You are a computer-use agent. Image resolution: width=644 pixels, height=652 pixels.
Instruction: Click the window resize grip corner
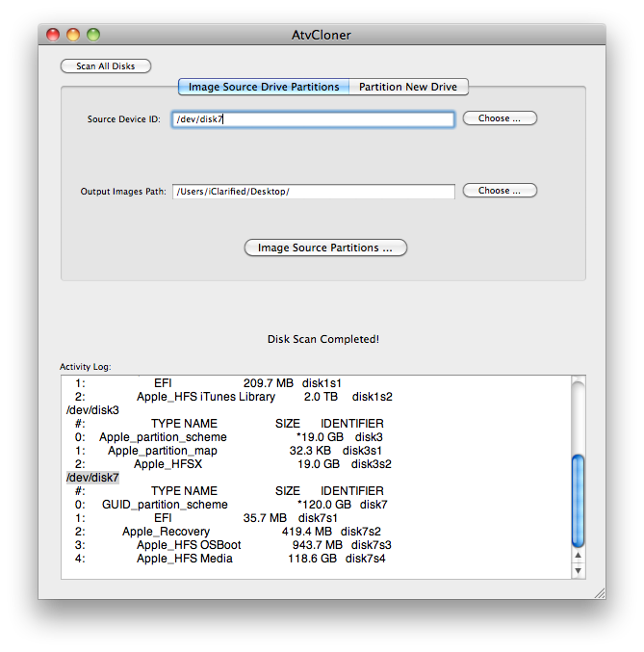[598, 592]
